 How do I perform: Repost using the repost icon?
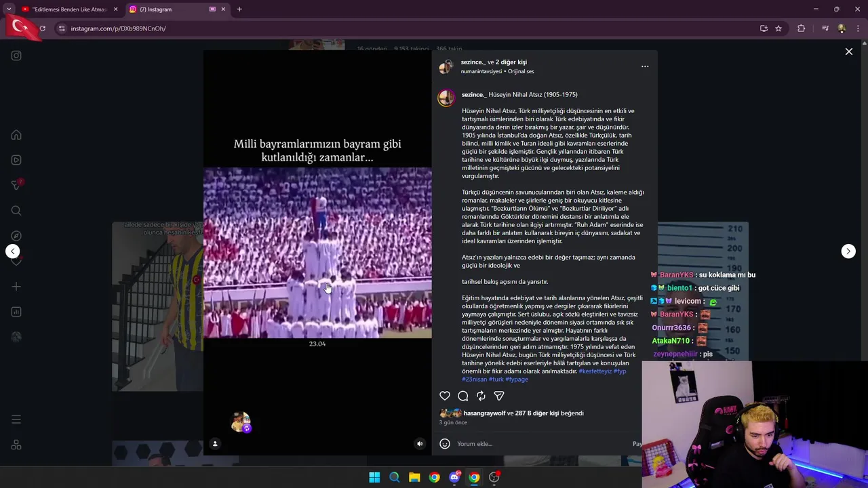click(481, 396)
